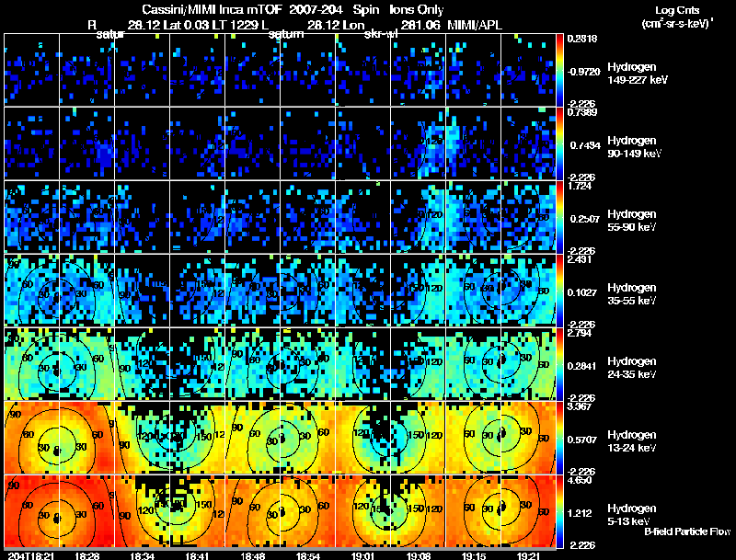This screenshot has height=560, width=736.
Task: Click the '0.1027' color scale value
Action: pyautogui.click(x=585, y=292)
